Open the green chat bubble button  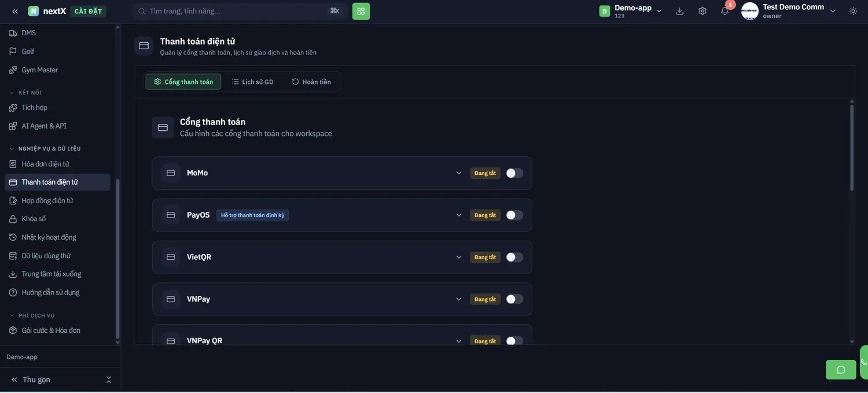coord(841,370)
